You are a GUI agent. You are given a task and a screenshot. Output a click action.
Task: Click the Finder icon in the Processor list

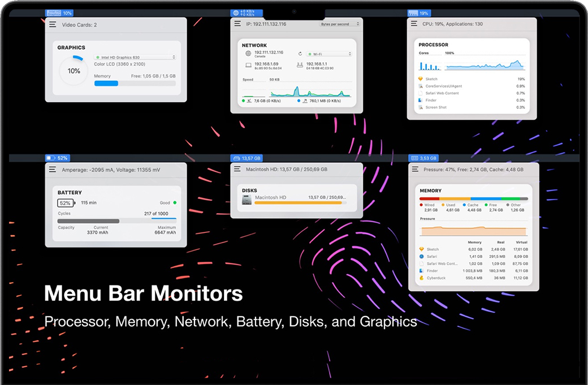(x=421, y=100)
